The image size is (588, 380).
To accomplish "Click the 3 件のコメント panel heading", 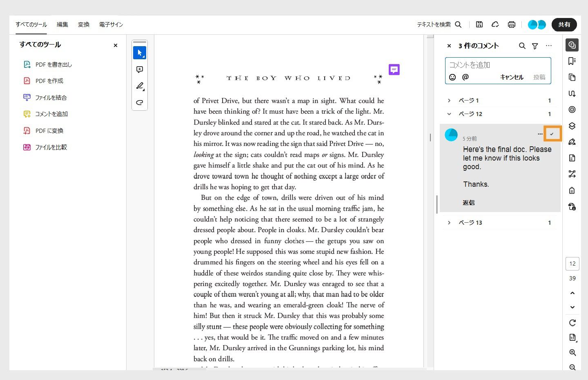I will (479, 46).
